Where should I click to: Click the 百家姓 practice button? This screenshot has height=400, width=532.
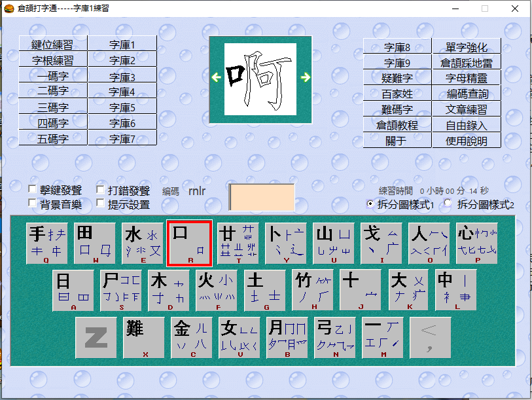397,92
